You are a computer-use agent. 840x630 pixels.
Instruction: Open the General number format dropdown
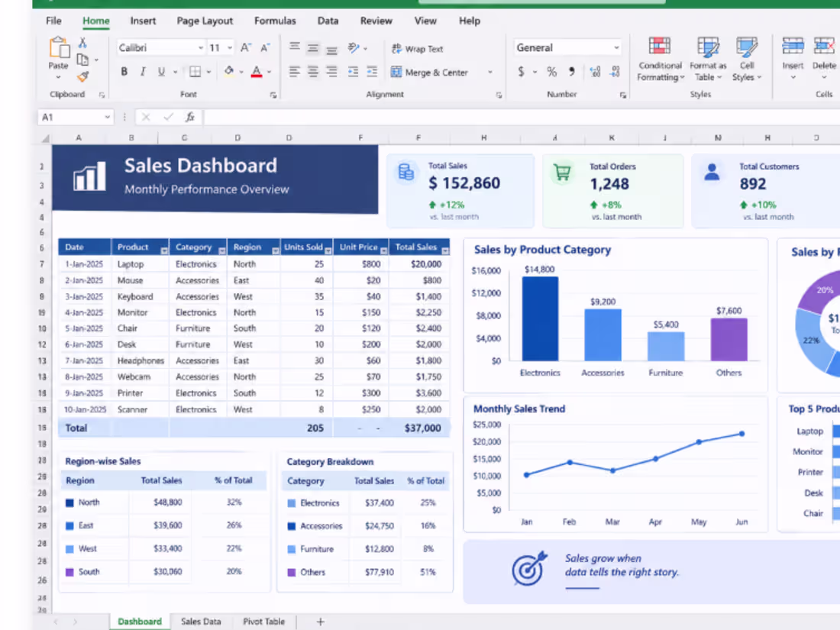coord(616,47)
